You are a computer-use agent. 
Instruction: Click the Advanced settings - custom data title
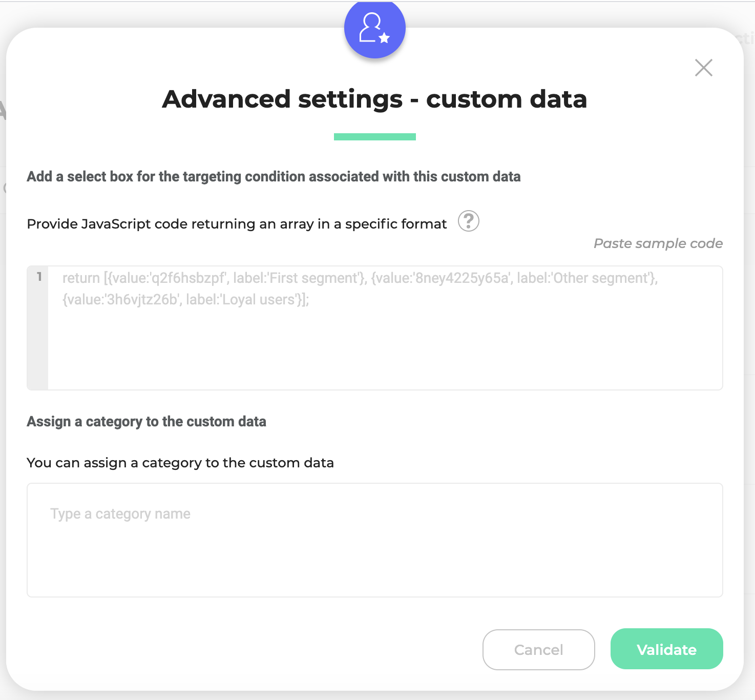click(x=374, y=99)
